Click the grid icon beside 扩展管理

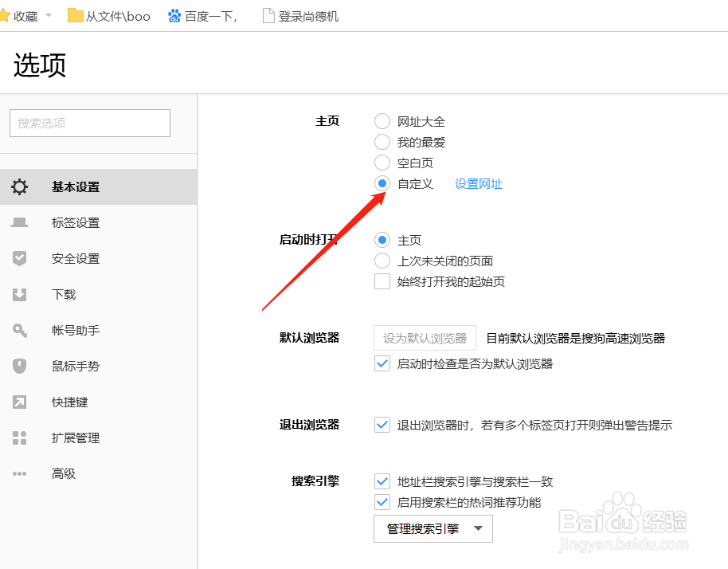(19, 438)
